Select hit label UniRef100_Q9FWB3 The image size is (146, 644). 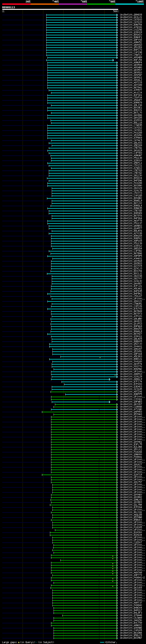tap(131, 402)
